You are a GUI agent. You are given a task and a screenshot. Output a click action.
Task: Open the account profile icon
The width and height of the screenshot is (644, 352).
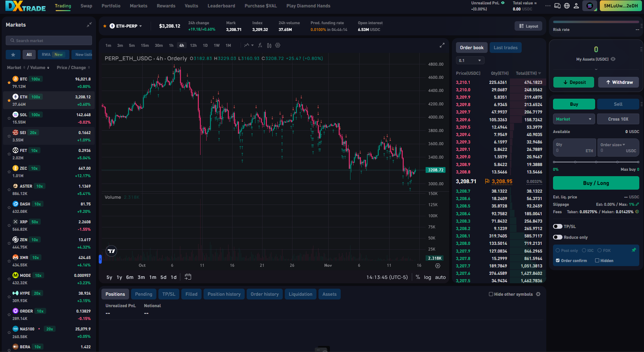576,6
